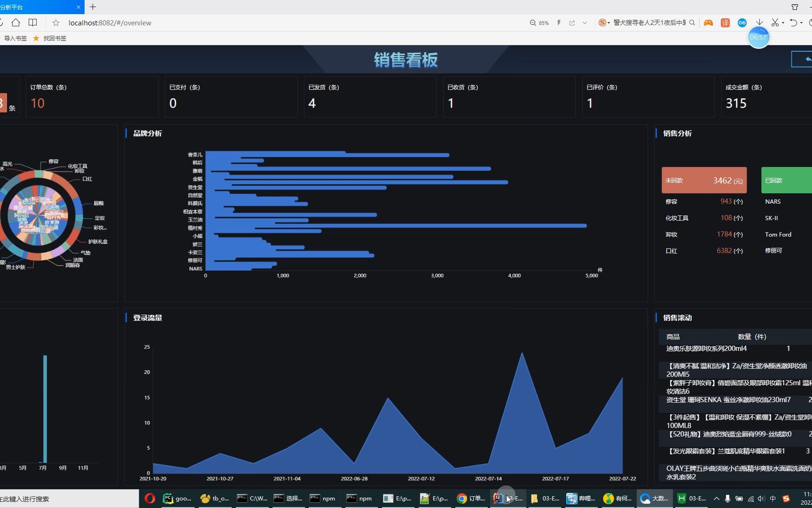Open the Opera browser taskbar icon

pos(150,498)
